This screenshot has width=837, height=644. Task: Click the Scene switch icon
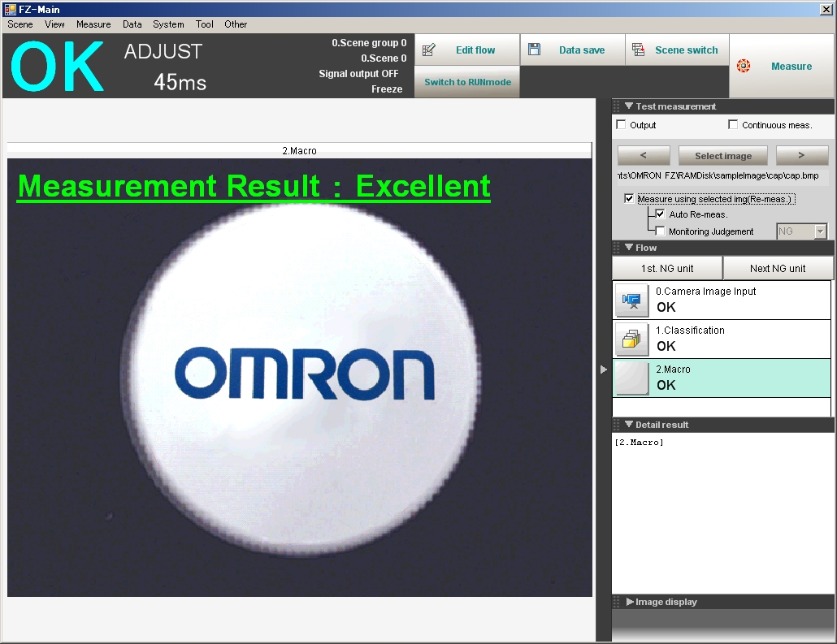(638, 49)
